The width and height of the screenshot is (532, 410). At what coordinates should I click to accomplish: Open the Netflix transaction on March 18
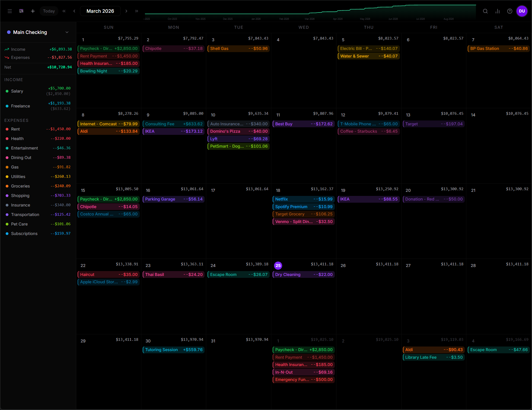coord(303,199)
